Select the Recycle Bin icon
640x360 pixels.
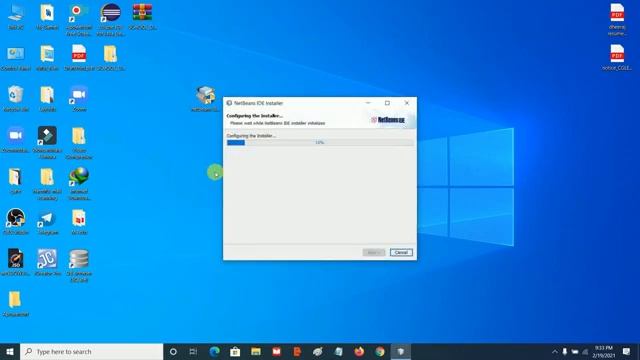tap(16, 99)
